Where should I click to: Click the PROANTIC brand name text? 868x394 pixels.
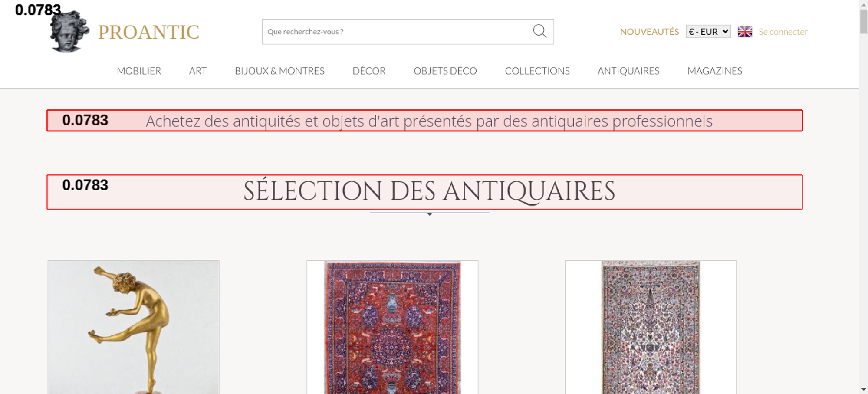148,32
